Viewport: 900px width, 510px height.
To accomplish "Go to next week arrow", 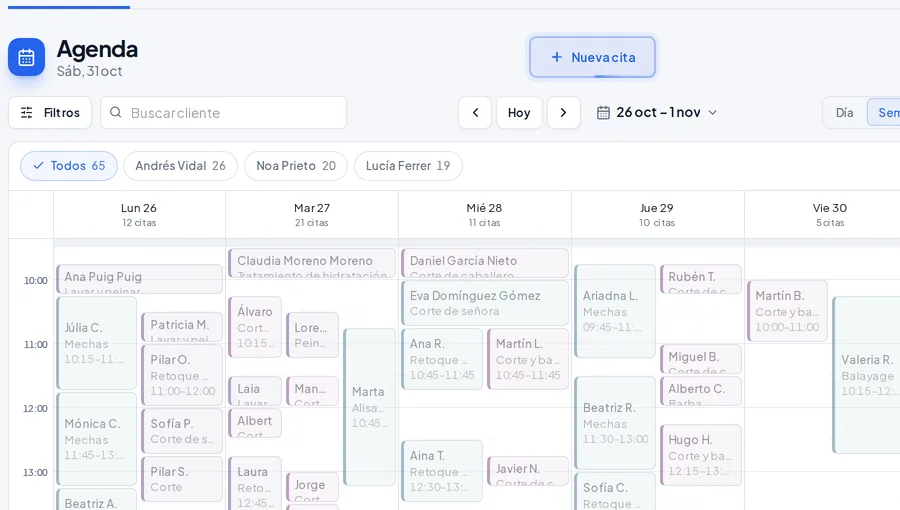I will pos(563,112).
